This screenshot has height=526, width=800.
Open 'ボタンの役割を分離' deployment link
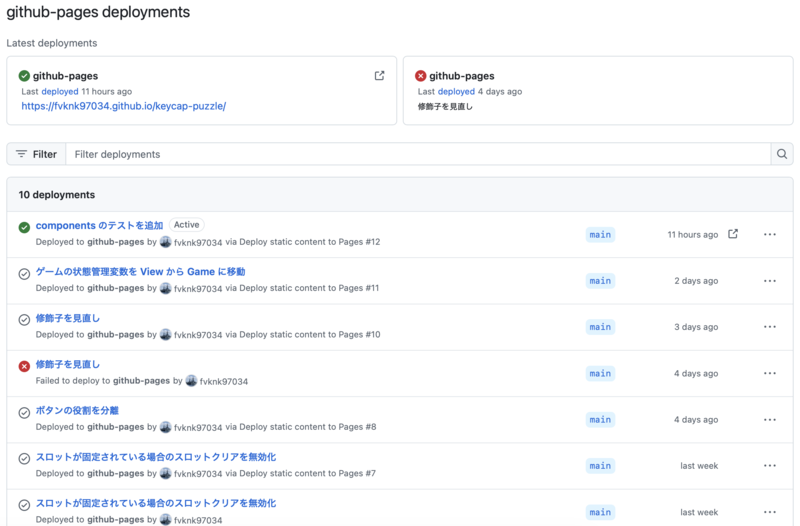tap(77, 411)
